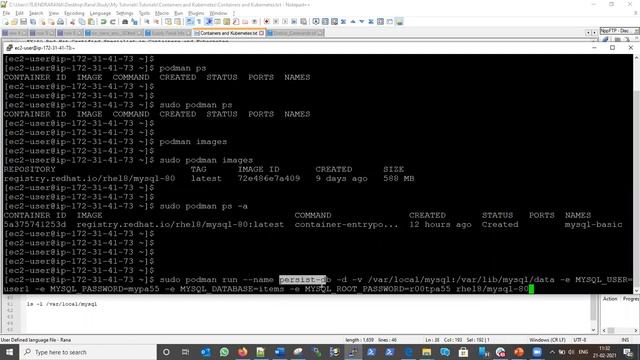The width and height of the screenshot is (640, 360).
Task: Toggle synchronize horizontal scrolling
Action: [x=178, y=22]
